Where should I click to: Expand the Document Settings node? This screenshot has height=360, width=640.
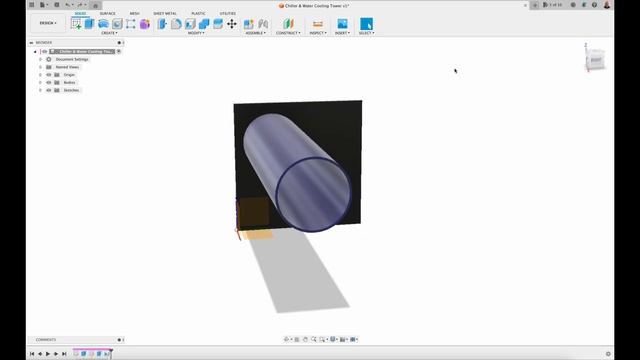tap(40, 59)
